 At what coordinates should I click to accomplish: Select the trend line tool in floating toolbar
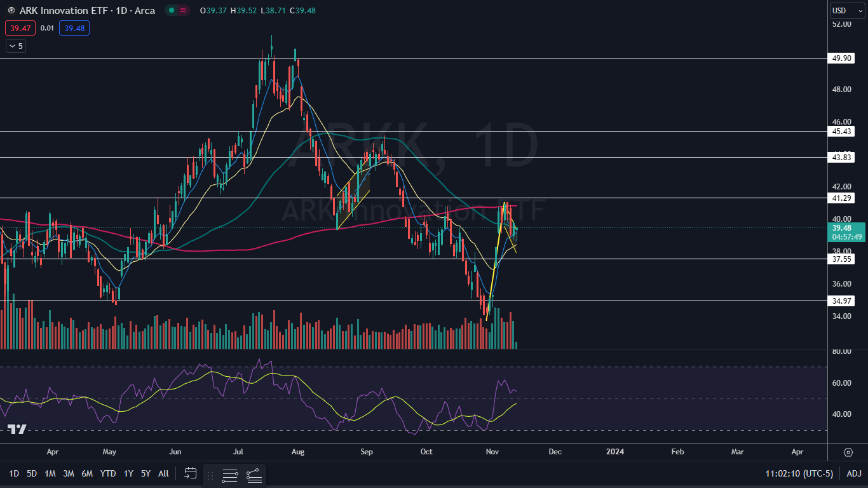254,475
